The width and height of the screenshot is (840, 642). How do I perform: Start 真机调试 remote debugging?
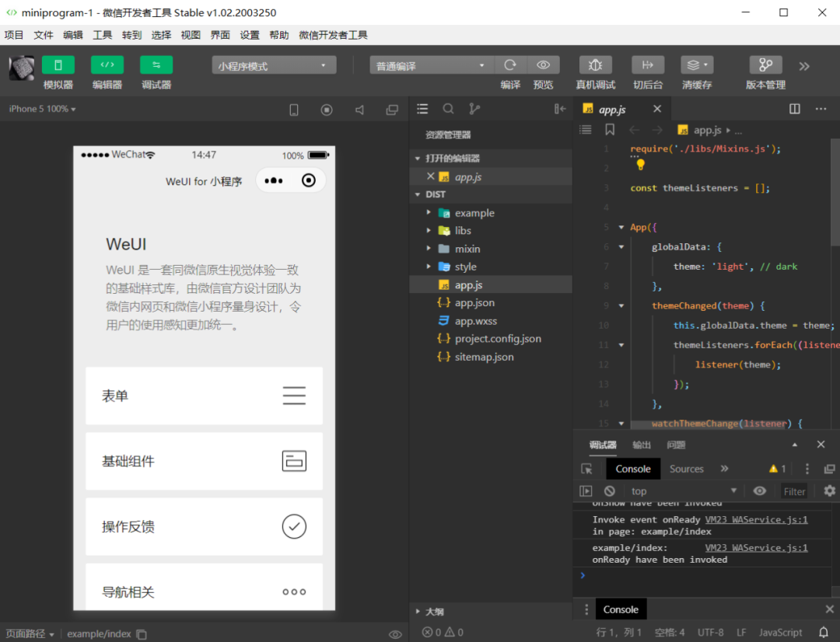(x=595, y=65)
